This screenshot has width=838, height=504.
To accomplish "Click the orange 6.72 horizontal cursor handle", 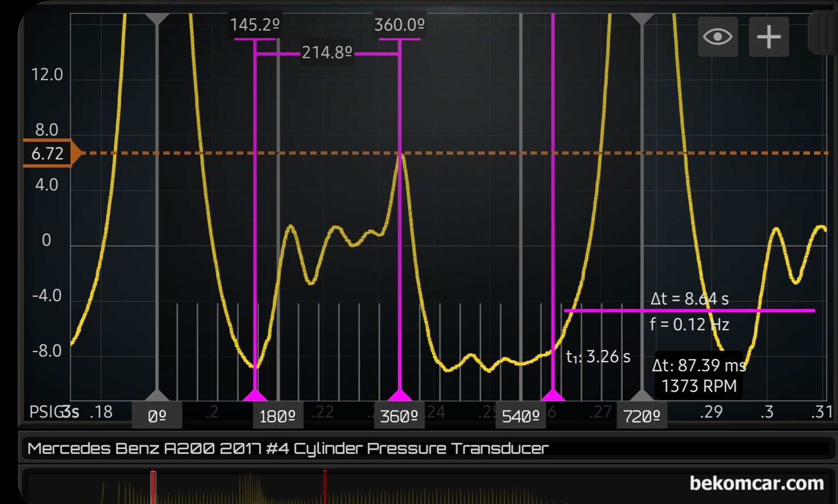I will coord(49,153).
